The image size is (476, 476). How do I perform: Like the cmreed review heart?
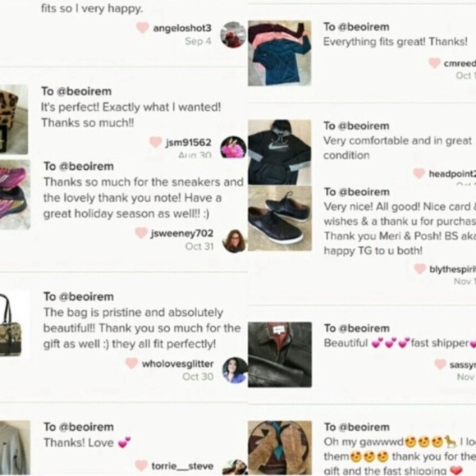coord(434,63)
